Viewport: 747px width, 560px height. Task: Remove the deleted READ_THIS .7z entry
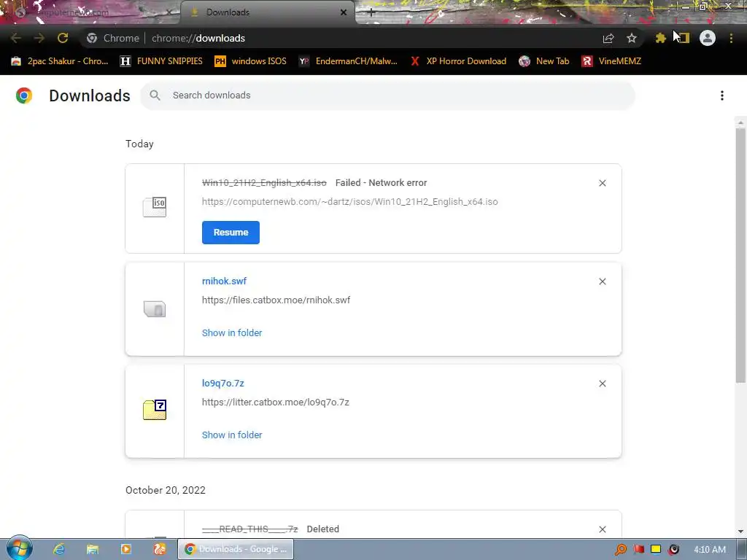[x=602, y=529]
